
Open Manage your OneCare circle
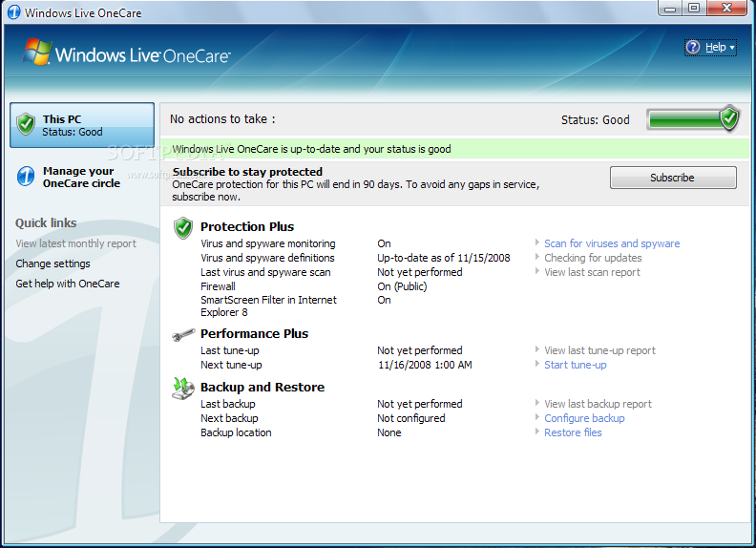(81, 177)
